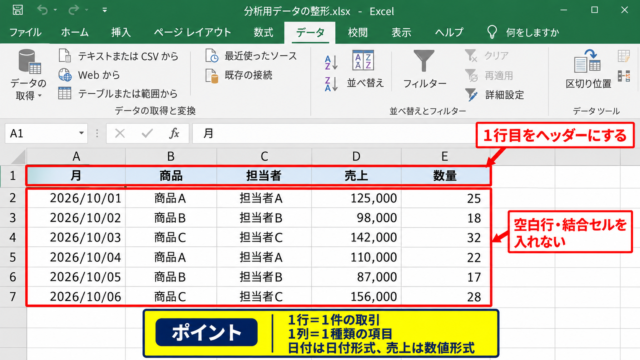This screenshot has width=640, height=360.
Task: Select row 4 header
Action: coord(13,237)
